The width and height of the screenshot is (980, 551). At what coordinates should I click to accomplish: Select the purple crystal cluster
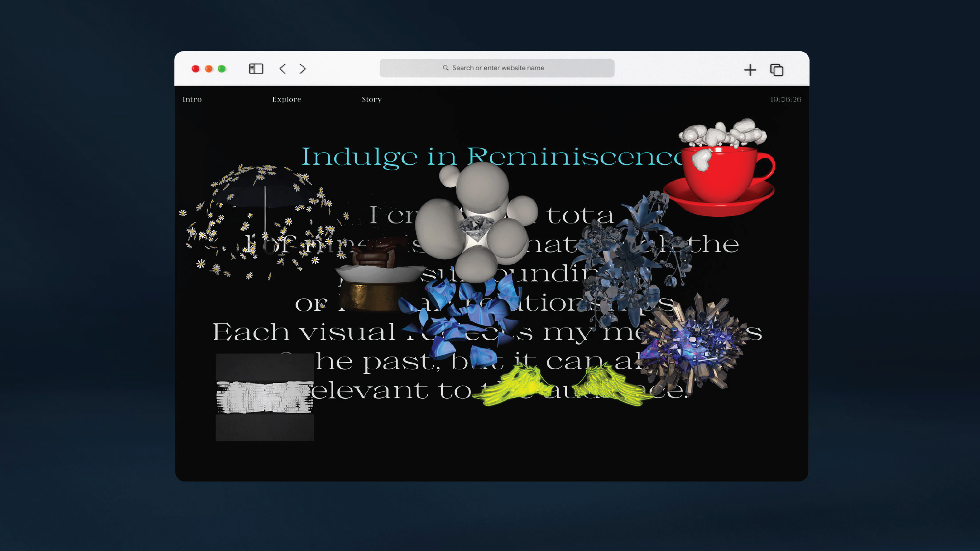(x=693, y=345)
